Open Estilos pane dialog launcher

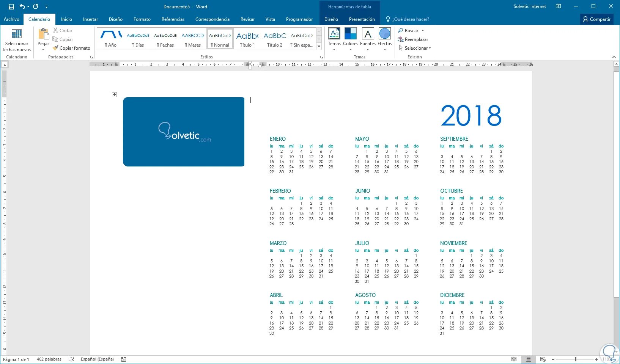click(321, 57)
